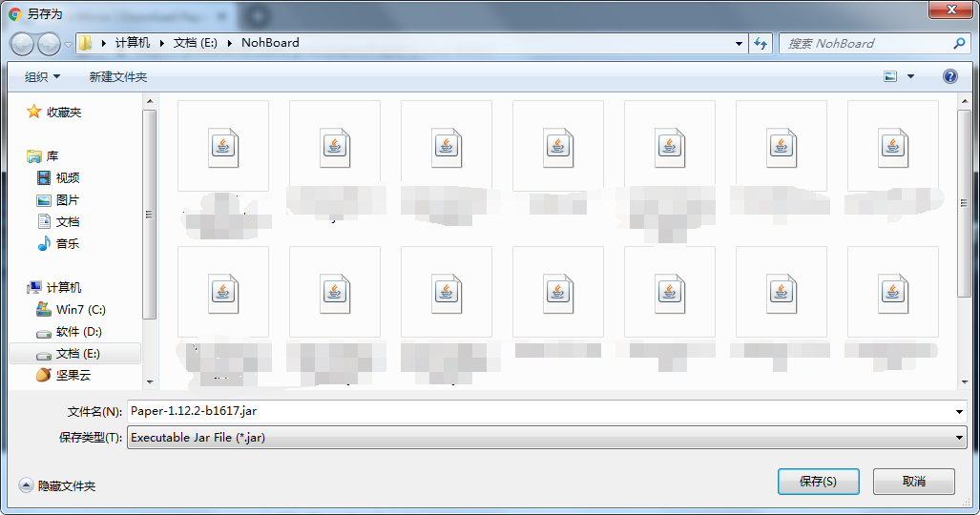
Task: Open recent locations dropdown beside Forward arrow
Action: point(68,45)
